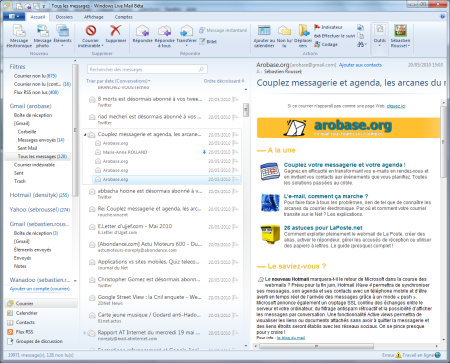Create a new Message photo
Screen dimensions: 450x363
(x=43, y=36)
